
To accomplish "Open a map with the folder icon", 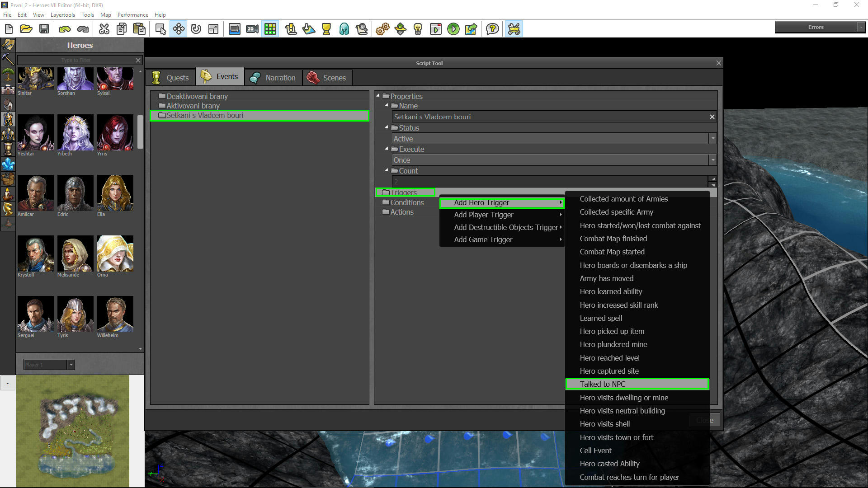I will tap(26, 29).
